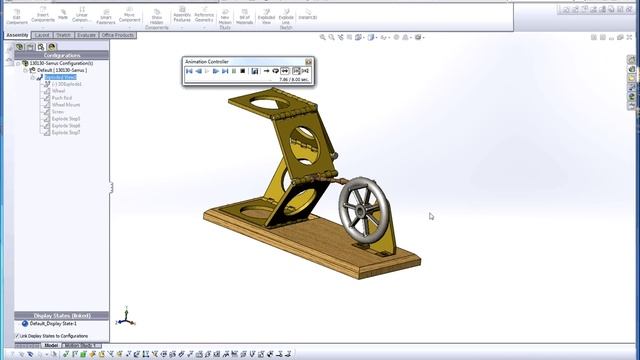The image size is (640, 360).
Task: Select Default_Display State-1
Action: [x=53, y=324]
